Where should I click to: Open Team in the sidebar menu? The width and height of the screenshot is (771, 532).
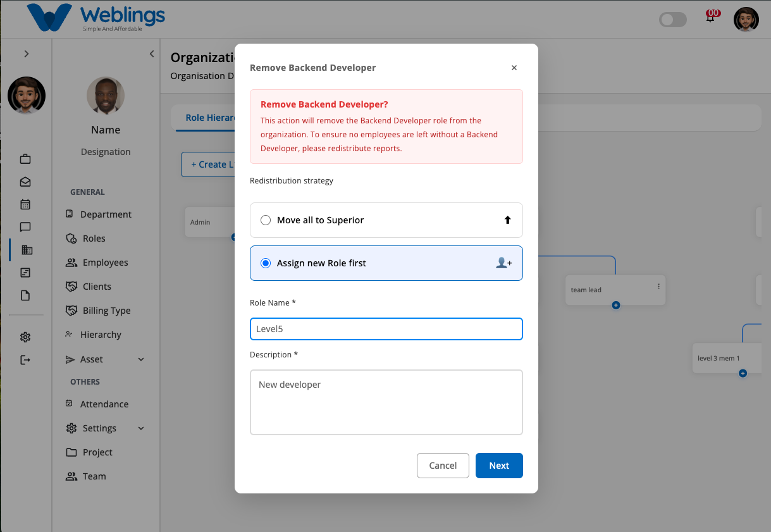coord(94,476)
